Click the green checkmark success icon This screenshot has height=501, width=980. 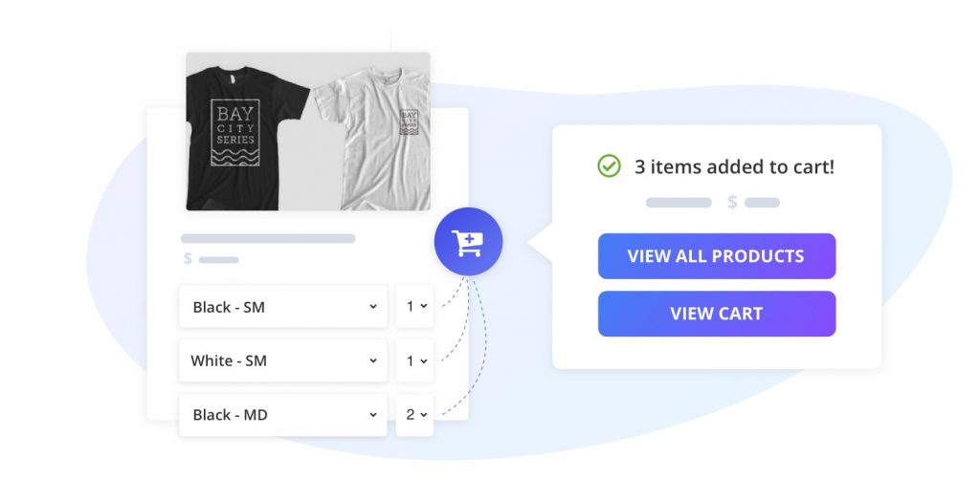(x=609, y=166)
